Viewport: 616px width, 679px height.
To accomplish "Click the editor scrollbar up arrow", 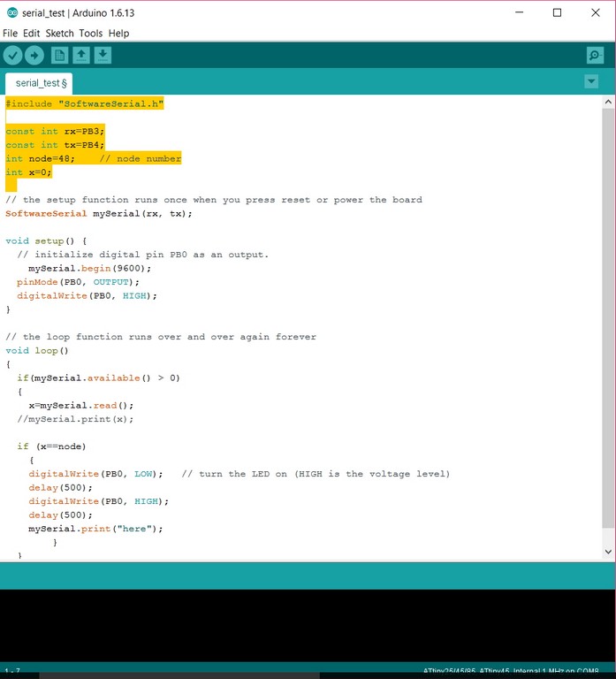I will [608, 103].
